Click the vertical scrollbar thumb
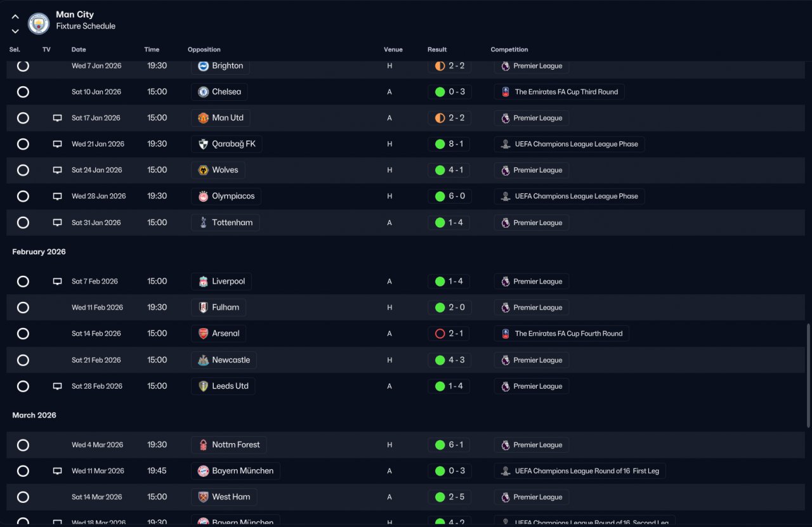Screen dimensions: 812x527 pyautogui.click(x=808, y=375)
